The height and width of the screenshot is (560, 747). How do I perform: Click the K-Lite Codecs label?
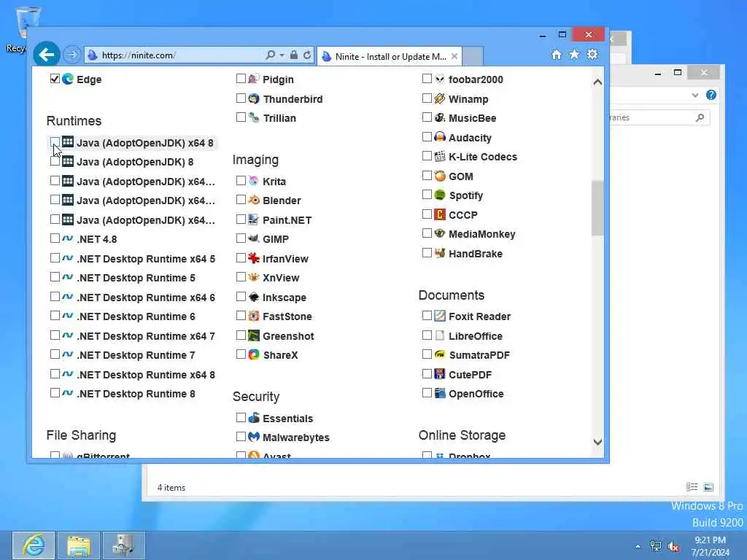click(483, 157)
